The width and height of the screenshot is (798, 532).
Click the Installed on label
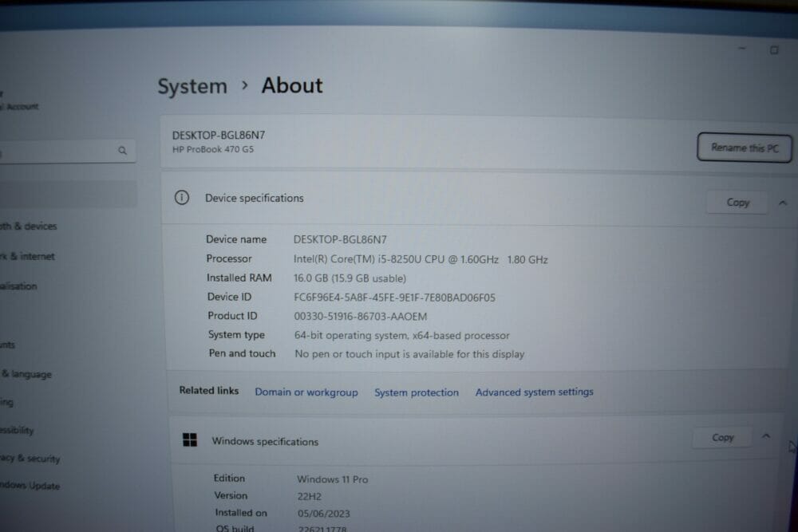[x=241, y=513]
